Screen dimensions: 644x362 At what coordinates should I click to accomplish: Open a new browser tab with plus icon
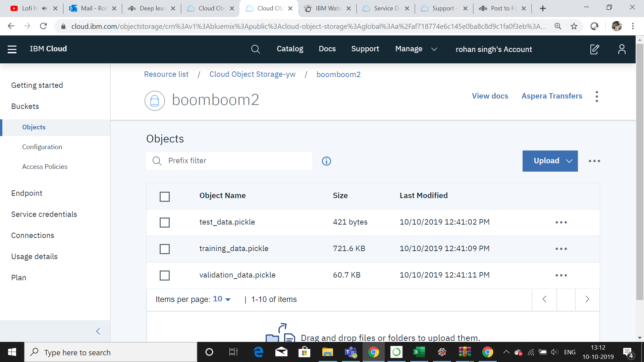click(x=543, y=8)
